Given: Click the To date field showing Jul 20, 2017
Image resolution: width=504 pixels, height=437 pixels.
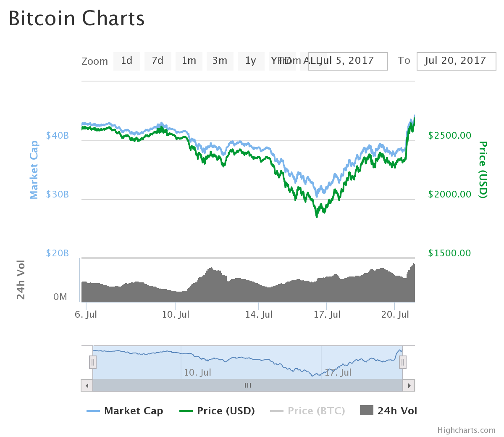Looking at the screenshot, I should pyautogui.click(x=456, y=61).
